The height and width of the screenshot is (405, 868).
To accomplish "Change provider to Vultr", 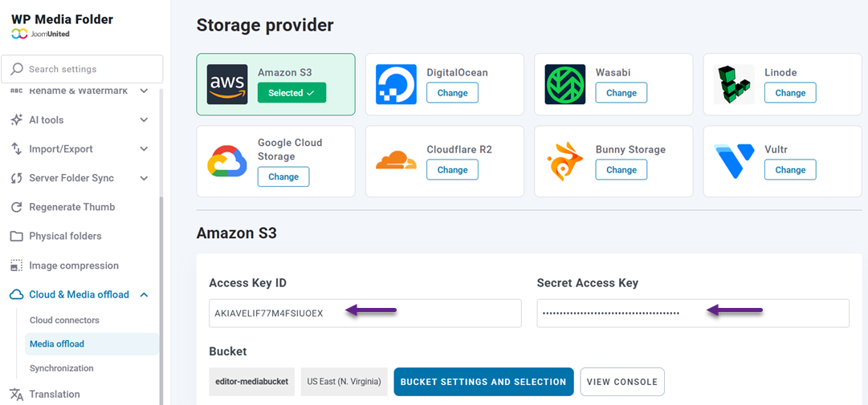I will (x=790, y=170).
